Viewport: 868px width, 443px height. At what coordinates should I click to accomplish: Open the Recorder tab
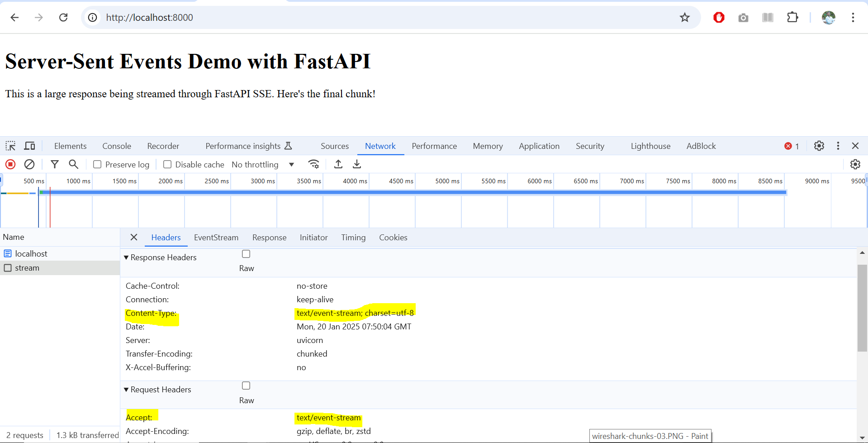click(x=163, y=146)
